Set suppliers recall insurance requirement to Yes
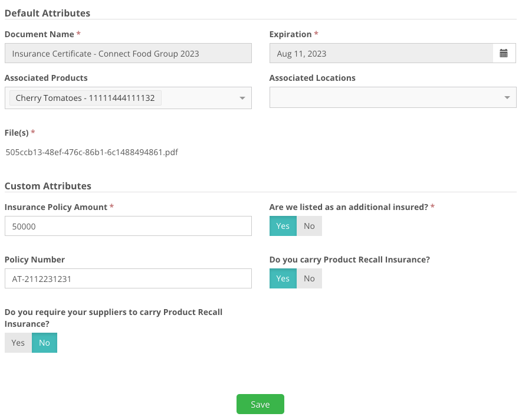Viewport: 522px width, 420px height. (18, 343)
